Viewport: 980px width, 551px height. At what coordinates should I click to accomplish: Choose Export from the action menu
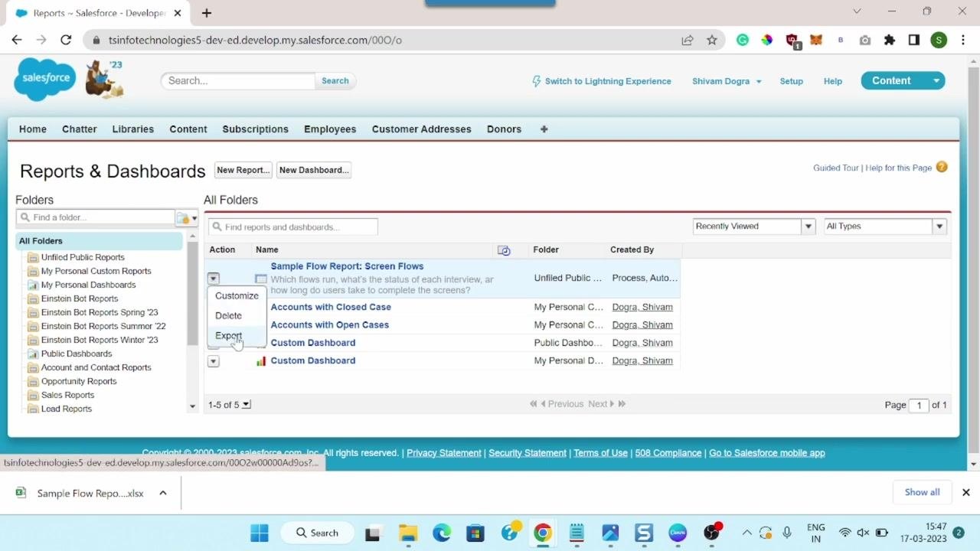[228, 335]
